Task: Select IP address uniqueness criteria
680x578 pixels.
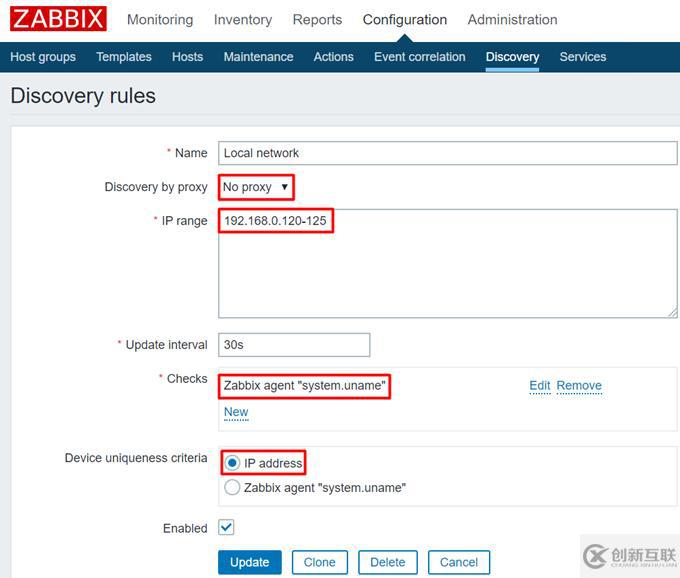Action: click(232, 463)
